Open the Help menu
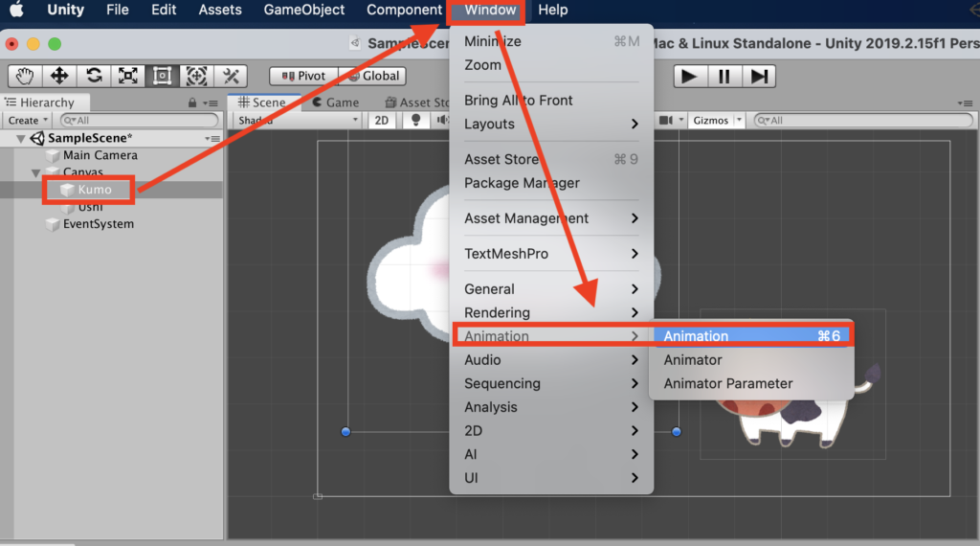The image size is (980, 546). 552,10
